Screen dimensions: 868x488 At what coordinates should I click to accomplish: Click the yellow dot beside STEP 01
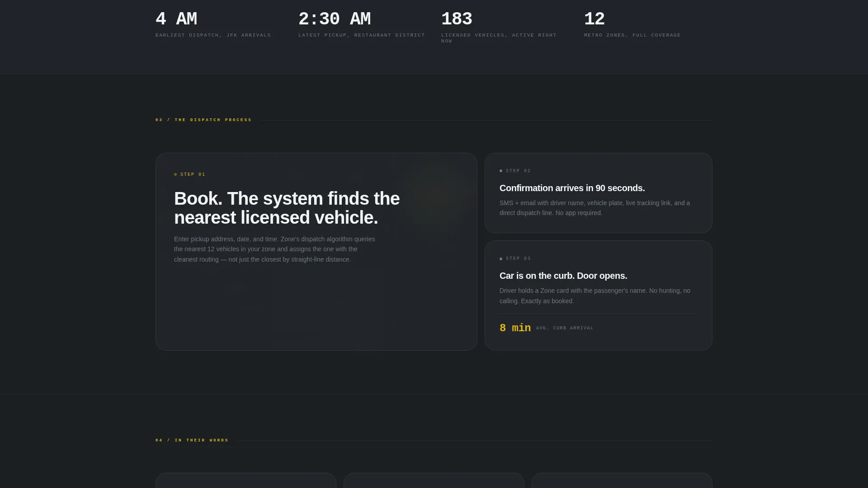click(175, 174)
